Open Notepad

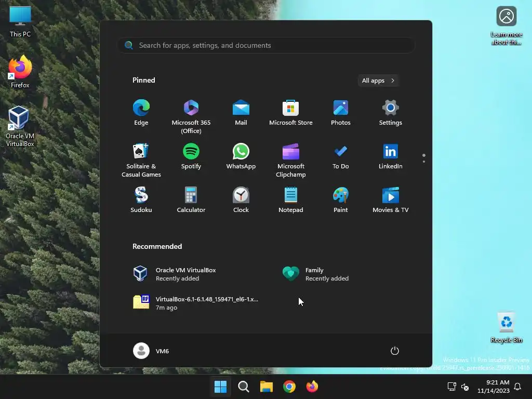pyautogui.click(x=291, y=200)
